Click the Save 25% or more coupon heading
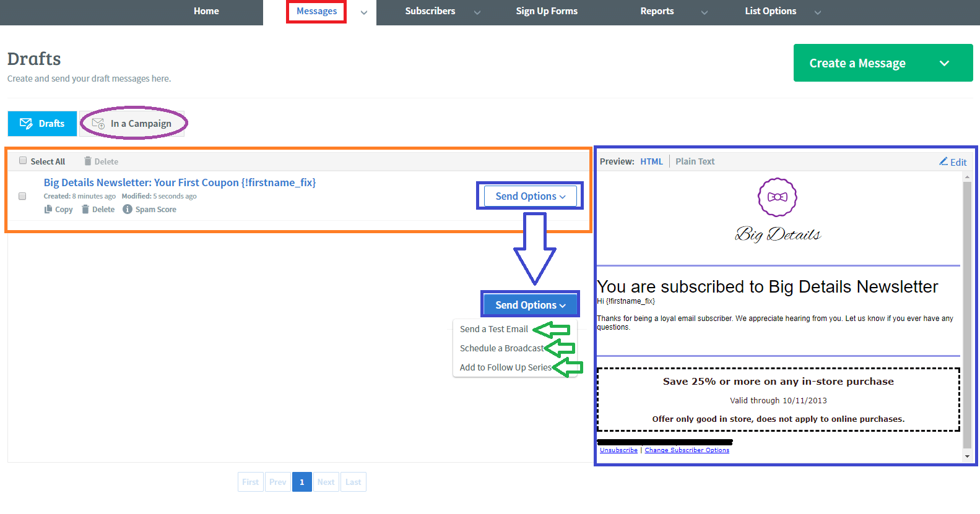Screen dimensions: 980x514 pyautogui.click(x=778, y=382)
